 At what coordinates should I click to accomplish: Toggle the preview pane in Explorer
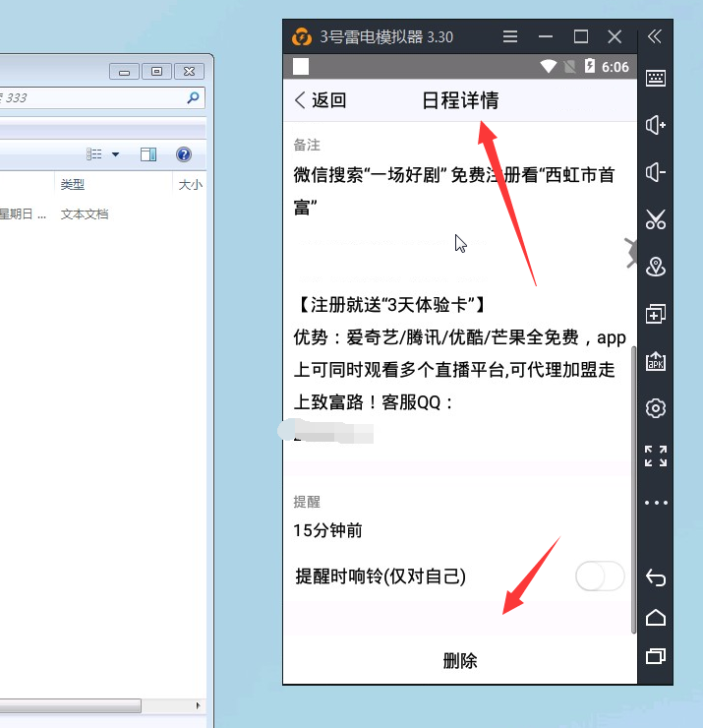(148, 154)
